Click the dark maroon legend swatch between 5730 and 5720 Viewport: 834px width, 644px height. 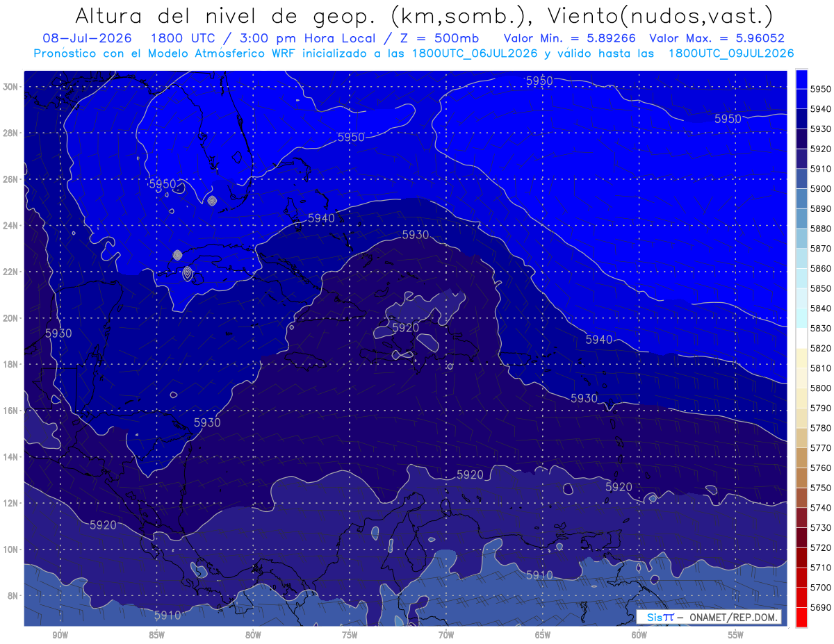[801, 537]
